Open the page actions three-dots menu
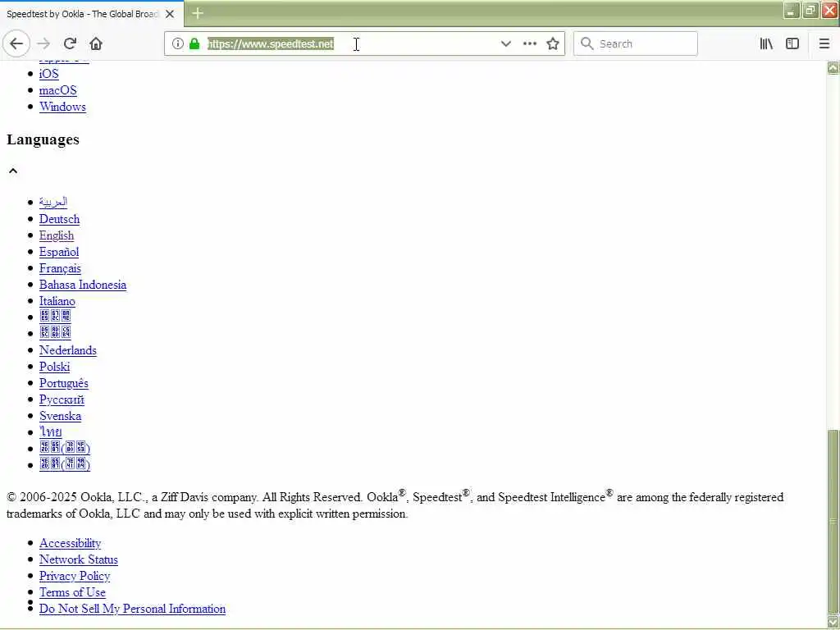This screenshot has height=630, width=840. 529,44
